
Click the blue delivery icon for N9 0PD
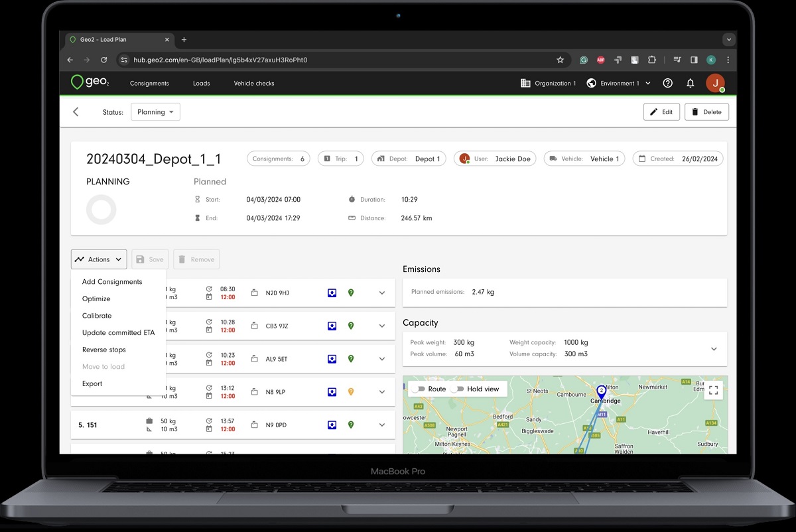[332, 425]
